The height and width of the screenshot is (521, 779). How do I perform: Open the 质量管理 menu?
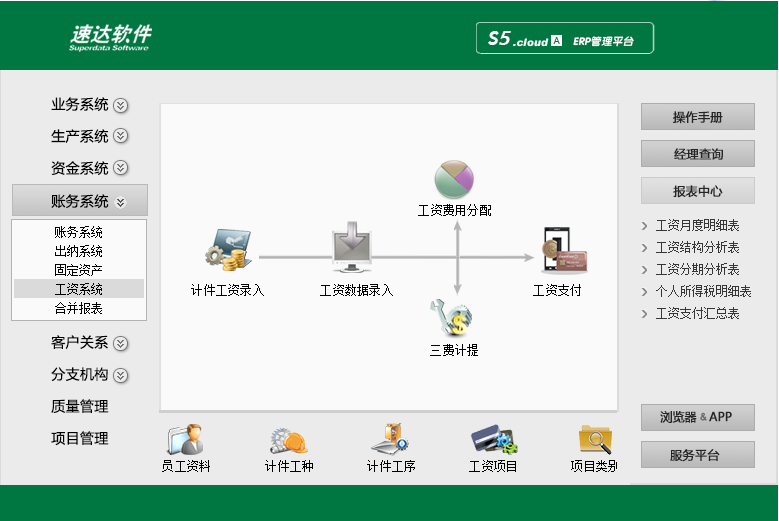point(79,406)
